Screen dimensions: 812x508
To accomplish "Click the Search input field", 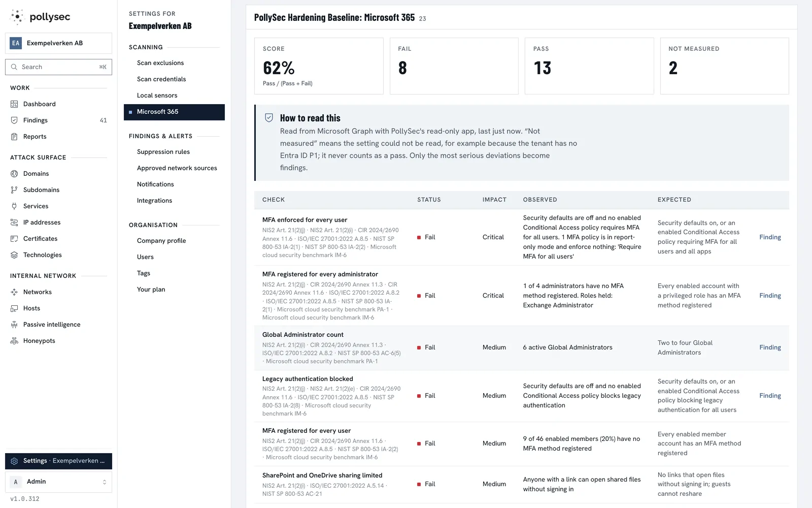I will point(58,67).
